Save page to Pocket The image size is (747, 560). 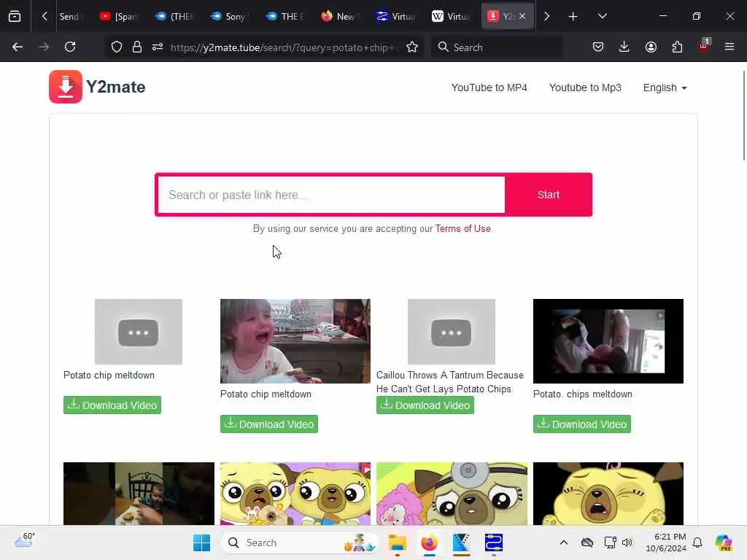(x=598, y=47)
